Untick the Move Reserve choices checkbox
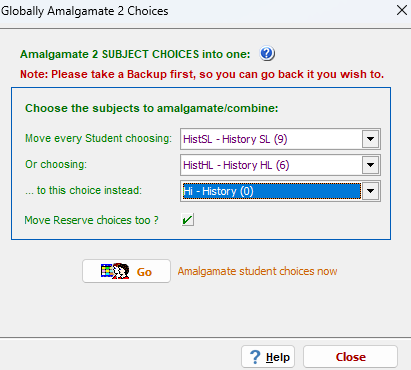 [188, 220]
